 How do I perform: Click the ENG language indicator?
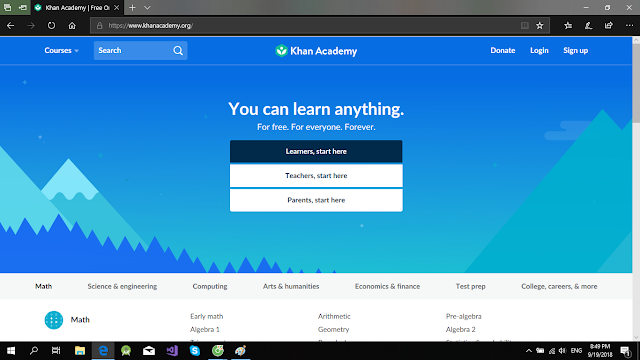576,351
